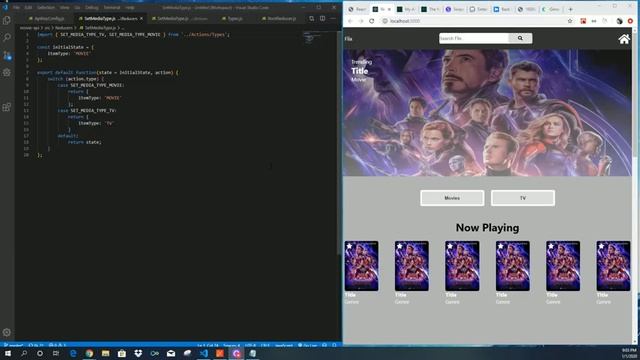Open the editor more actions ellipsis
Viewport: 640px width, 360px height.
tap(333, 18)
